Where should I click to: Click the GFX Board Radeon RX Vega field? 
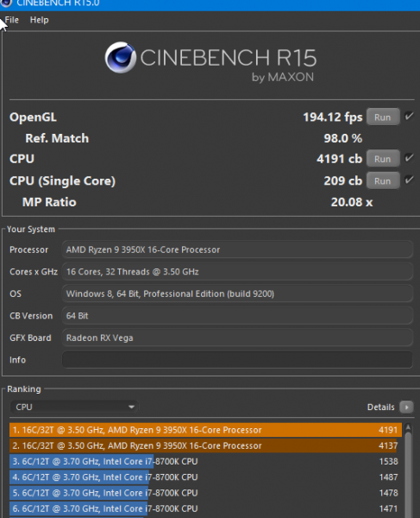tap(237, 338)
